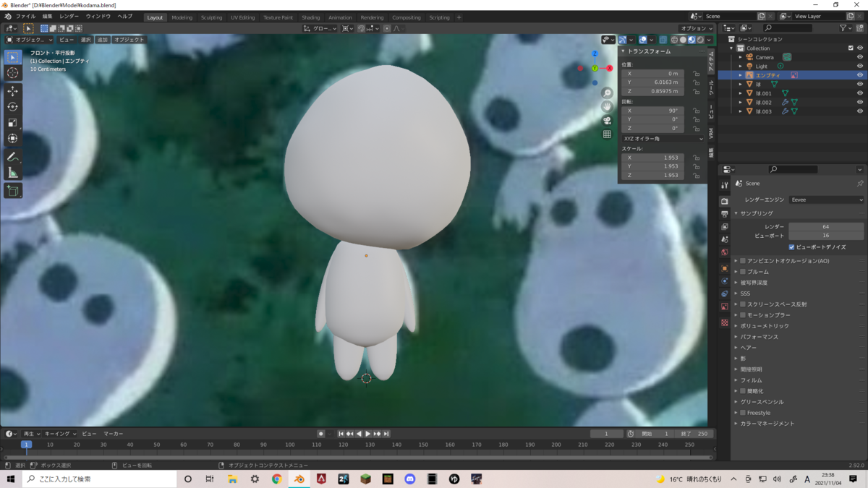This screenshot has width=868, height=488.
Task: Open the Texture properties tab
Action: pos(725,322)
